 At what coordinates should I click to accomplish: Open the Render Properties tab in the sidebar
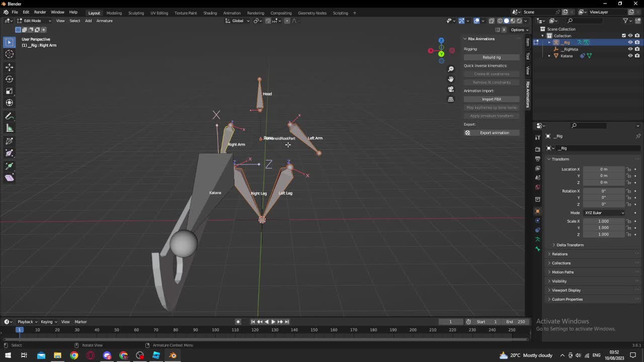pos(537,148)
